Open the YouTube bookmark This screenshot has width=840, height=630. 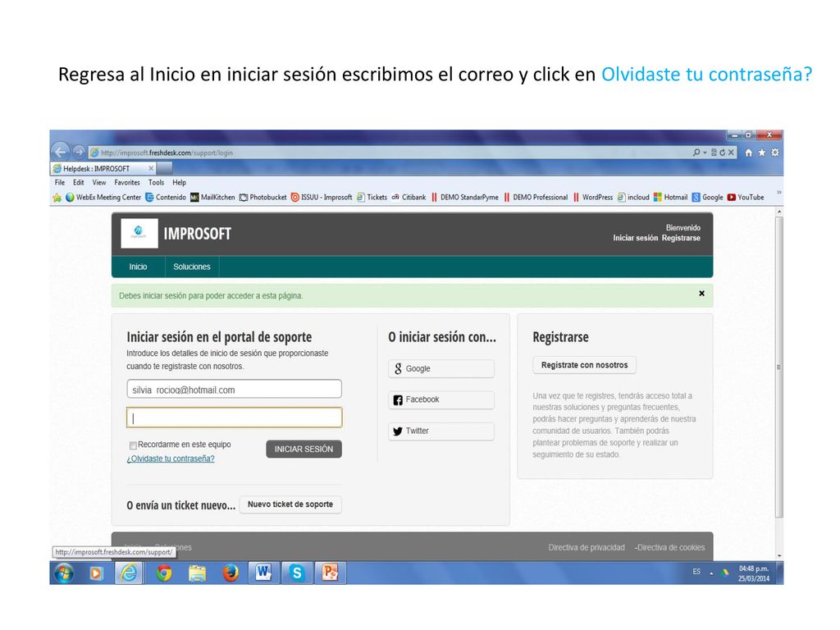pos(746,198)
